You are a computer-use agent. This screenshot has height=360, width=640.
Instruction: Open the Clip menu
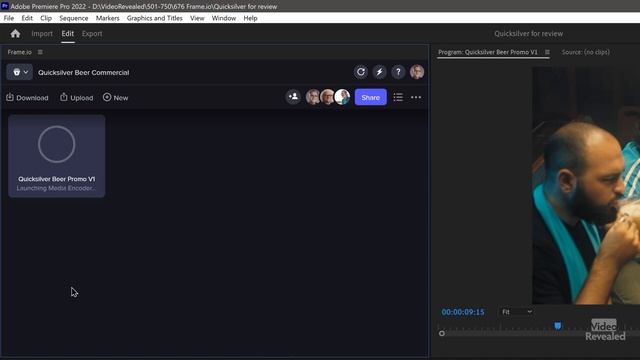(46, 18)
